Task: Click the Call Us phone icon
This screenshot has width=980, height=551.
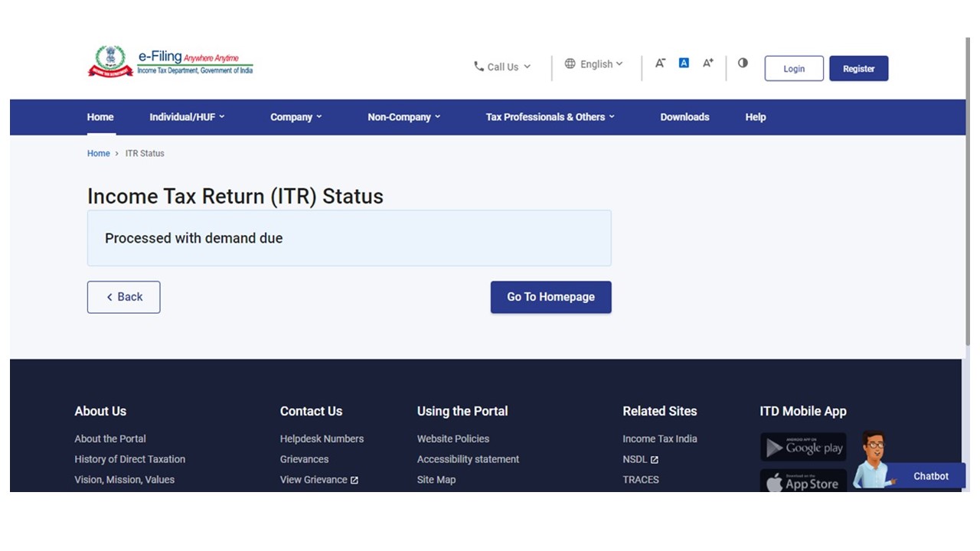Action: coord(478,67)
